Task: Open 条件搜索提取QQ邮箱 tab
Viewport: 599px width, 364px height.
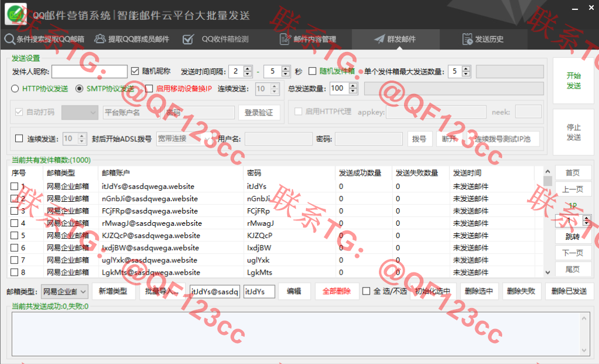Action: [x=44, y=39]
